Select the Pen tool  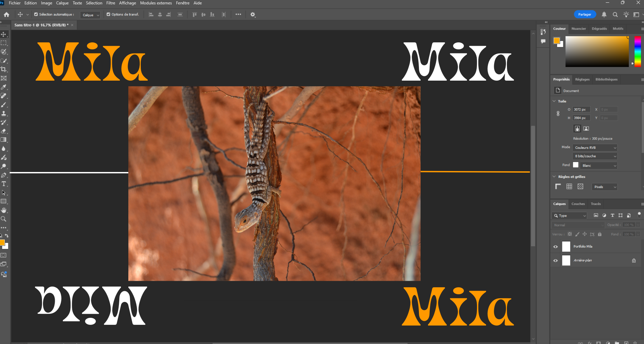pyautogui.click(x=4, y=175)
